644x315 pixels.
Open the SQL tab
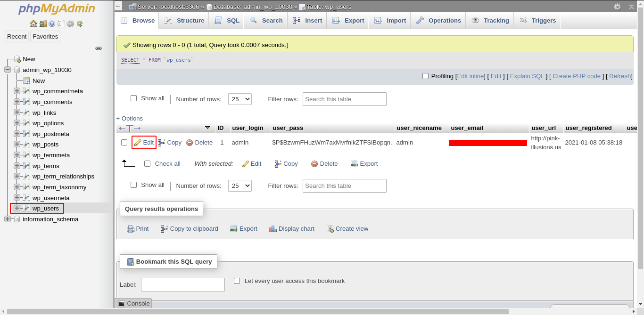pos(227,21)
